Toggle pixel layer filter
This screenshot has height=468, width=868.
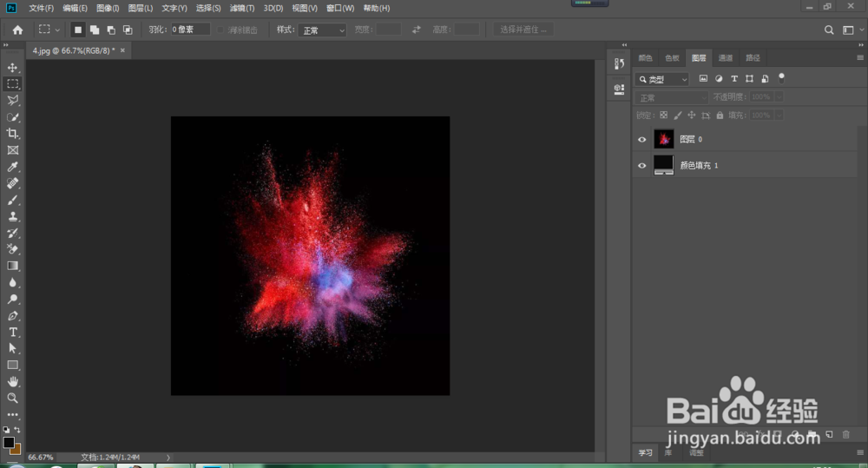[703, 79]
